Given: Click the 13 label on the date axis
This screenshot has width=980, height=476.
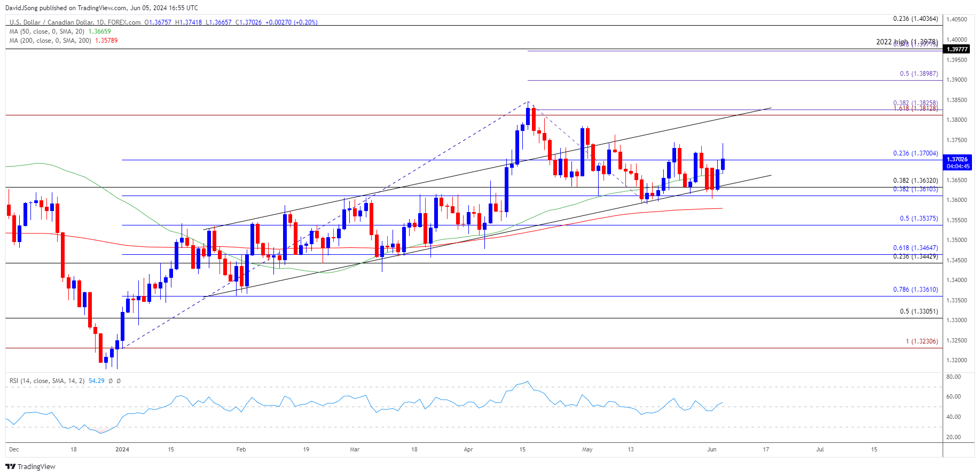Looking at the screenshot, I should tap(631, 449).
